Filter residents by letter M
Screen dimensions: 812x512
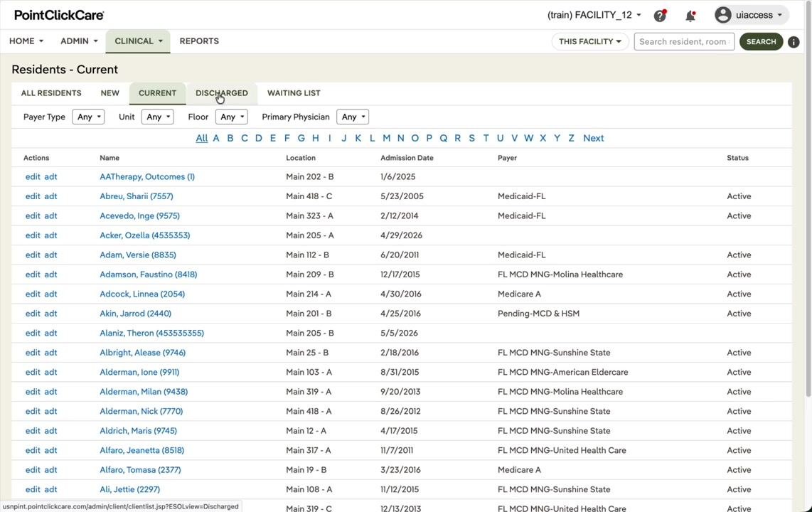[x=386, y=138]
